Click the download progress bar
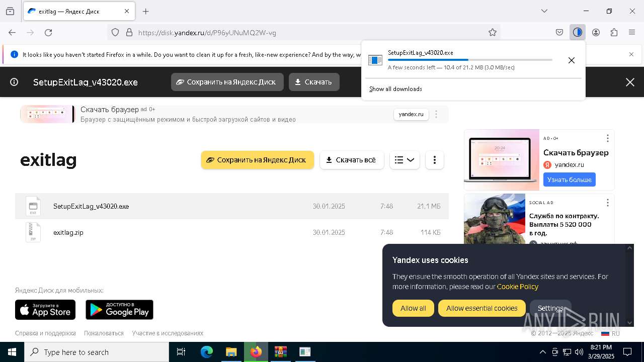Screen dimensions: 644x362 point(470,60)
